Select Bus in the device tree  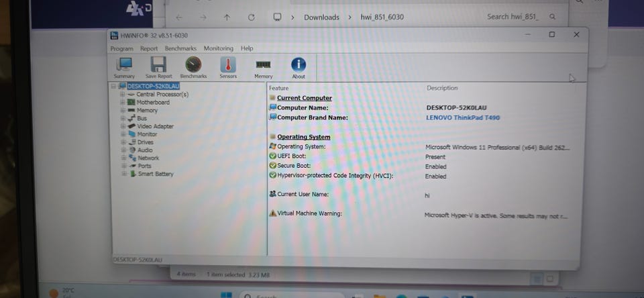(x=142, y=118)
